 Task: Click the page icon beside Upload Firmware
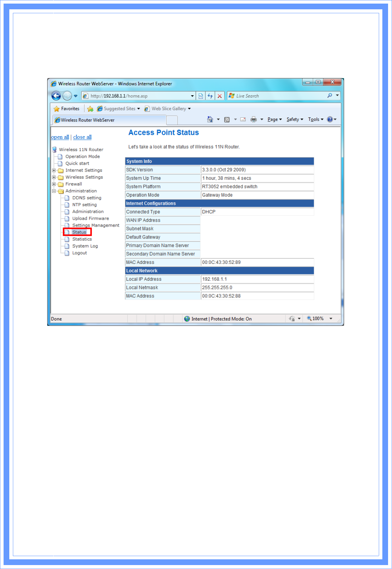tap(67, 218)
